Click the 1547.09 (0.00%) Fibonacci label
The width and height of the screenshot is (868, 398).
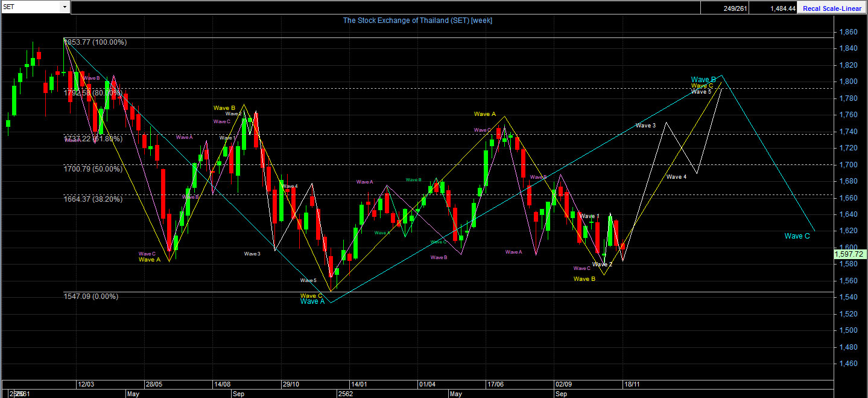tap(91, 297)
